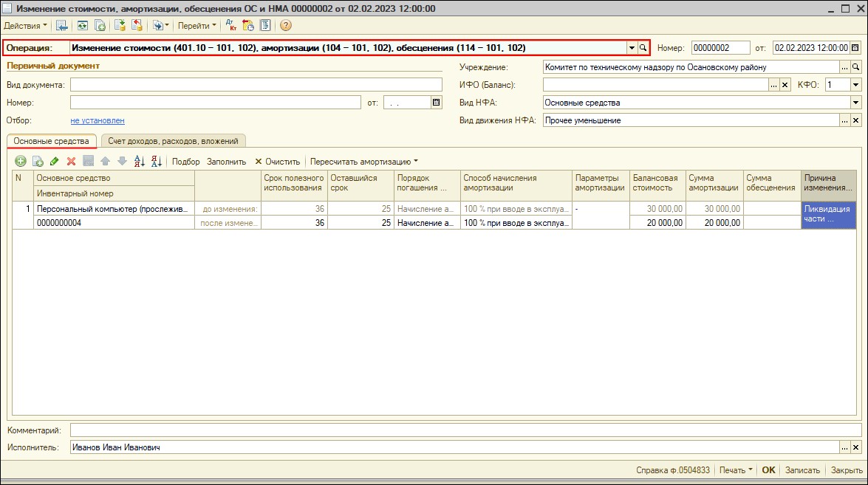Open the Действия menu
Viewport: 868px width, 485px height.
click(x=25, y=25)
